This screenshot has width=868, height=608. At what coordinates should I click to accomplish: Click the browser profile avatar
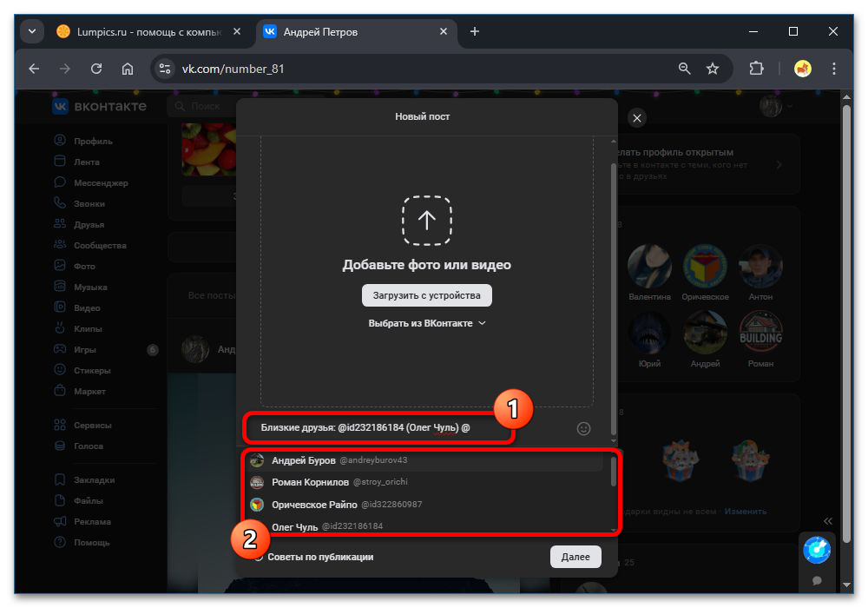coord(803,69)
